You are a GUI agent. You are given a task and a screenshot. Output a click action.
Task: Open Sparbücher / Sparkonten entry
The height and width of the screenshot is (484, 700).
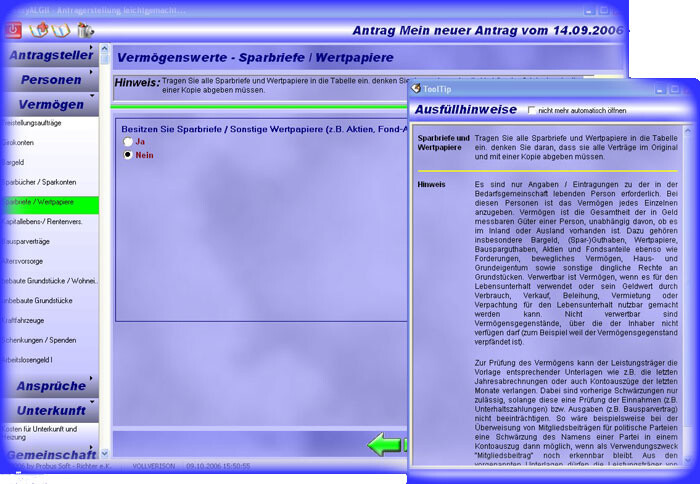[x=39, y=182]
